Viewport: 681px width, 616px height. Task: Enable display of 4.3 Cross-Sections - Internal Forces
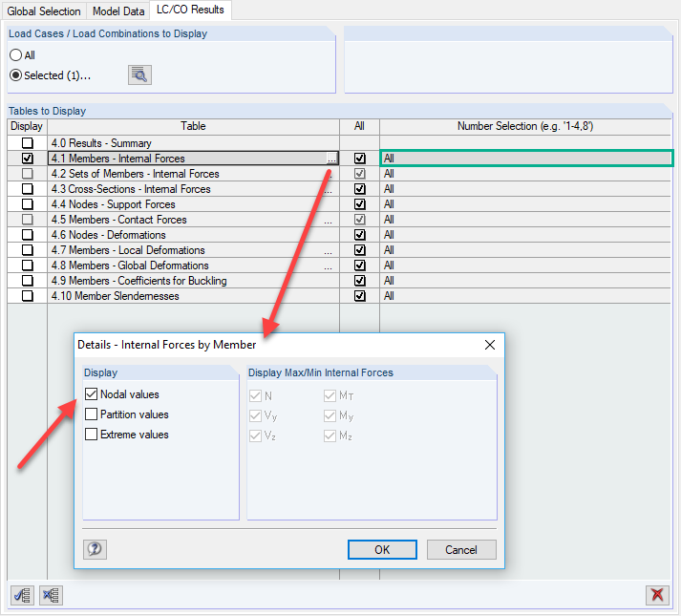(x=28, y=189)
